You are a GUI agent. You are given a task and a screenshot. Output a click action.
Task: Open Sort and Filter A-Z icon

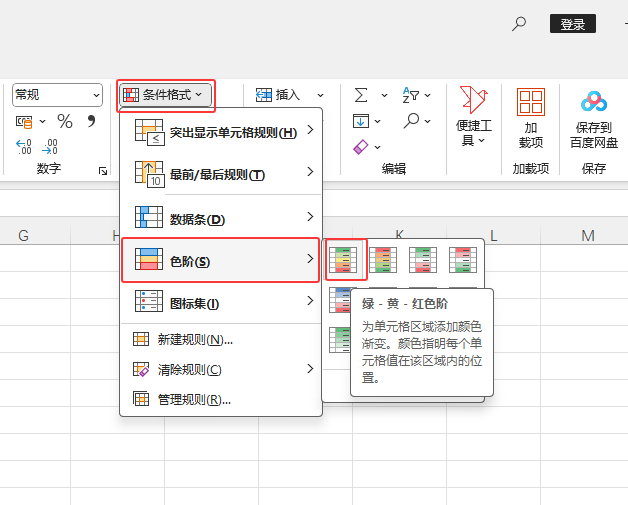pos(411,95)
